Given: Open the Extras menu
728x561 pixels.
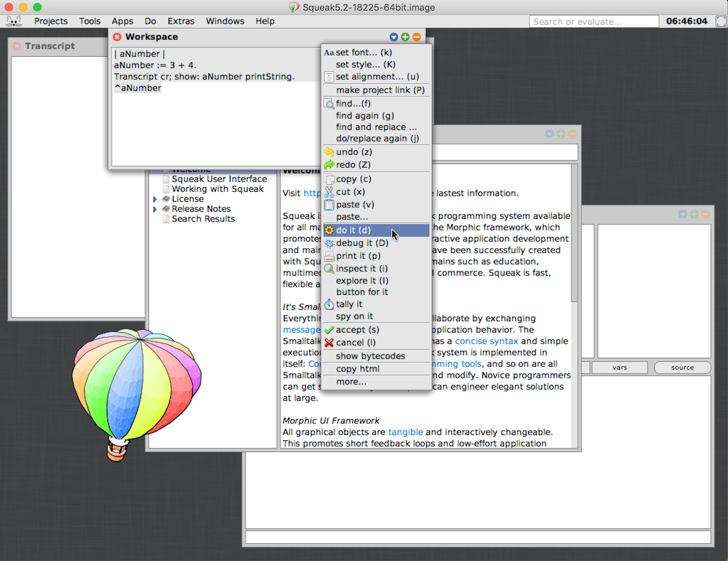Looking at the screenshot, I should [x=181, y=21].
